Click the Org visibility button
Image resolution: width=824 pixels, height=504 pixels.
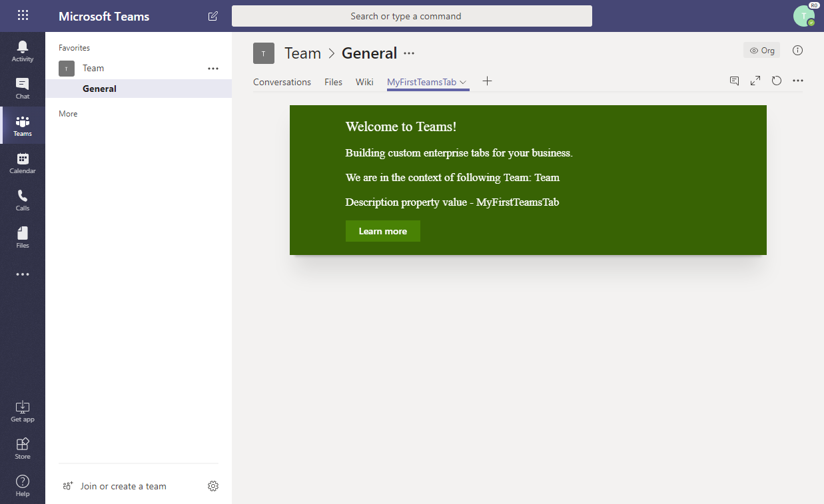tap(761, 50)
